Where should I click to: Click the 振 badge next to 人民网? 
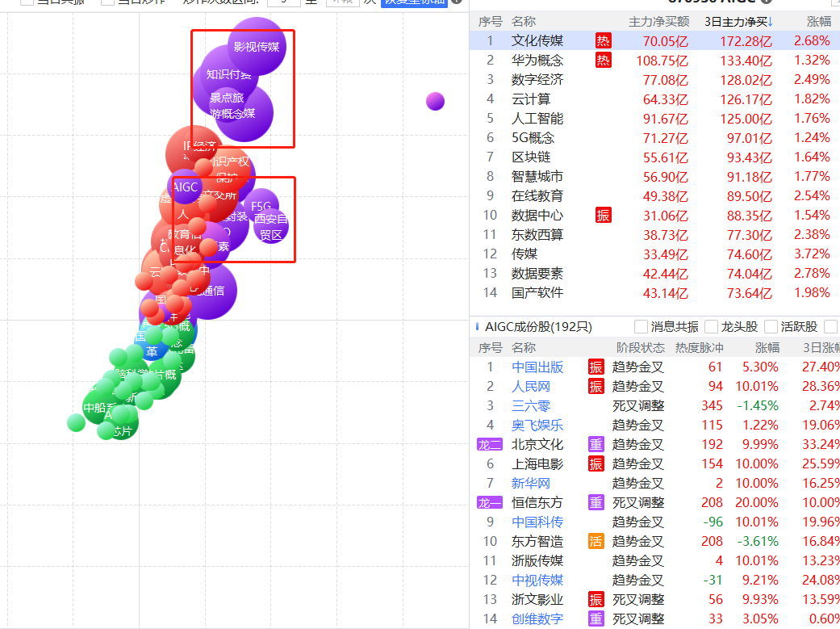coord(596,387)
